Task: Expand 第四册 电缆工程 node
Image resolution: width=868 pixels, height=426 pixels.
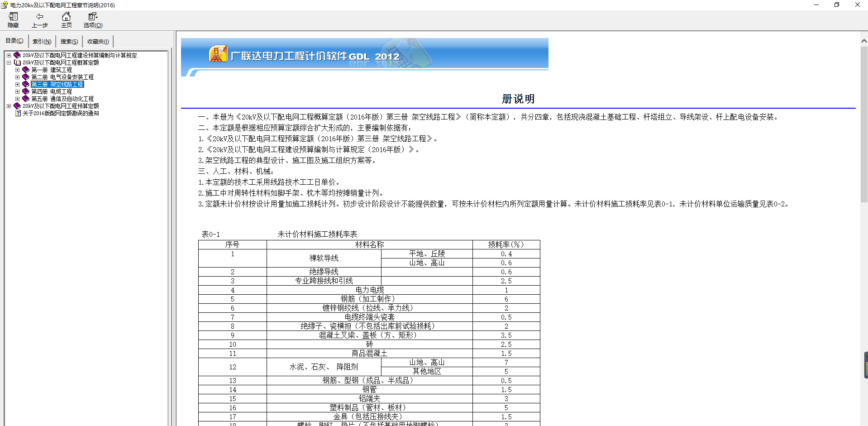Action: click(17, 91)
